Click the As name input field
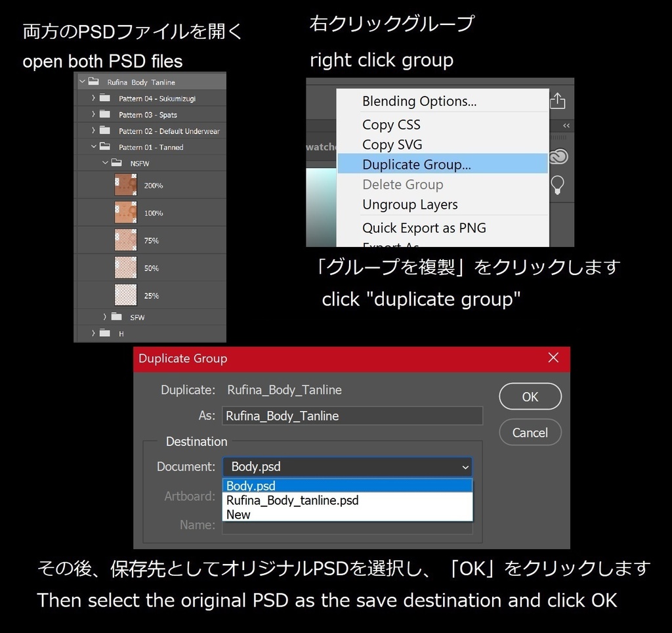Viewport: 672px width, 633px height. click(352, 416)
